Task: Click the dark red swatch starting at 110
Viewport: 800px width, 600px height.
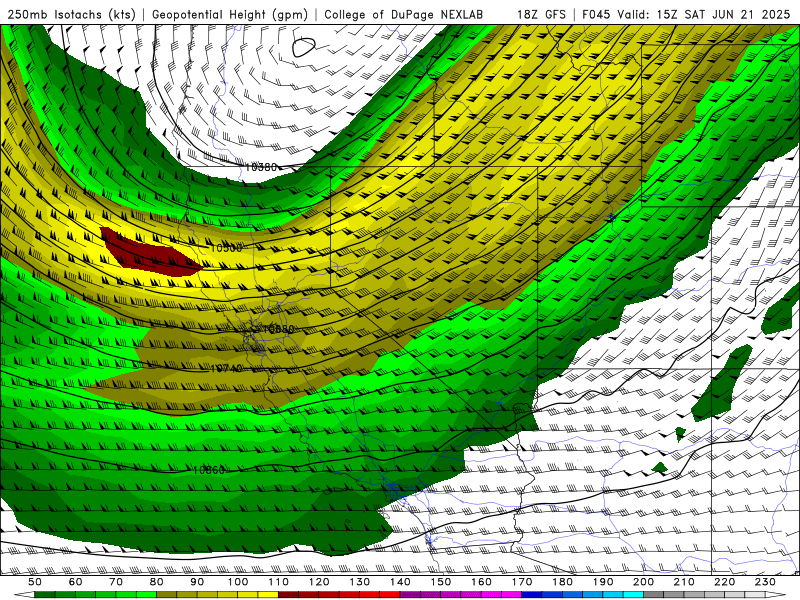Action: (x=289, y=595)
